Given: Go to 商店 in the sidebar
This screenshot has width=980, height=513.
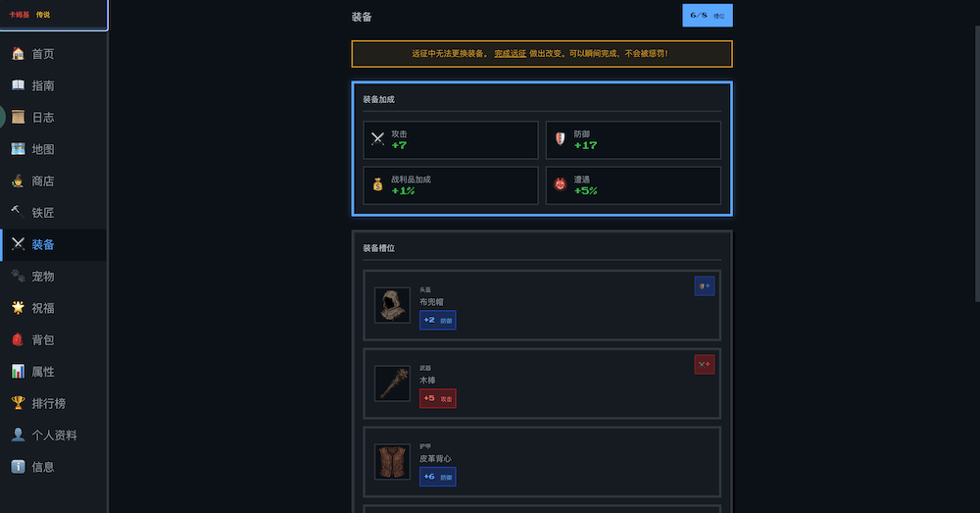Looking at the screenshot, I should (42, 181).
